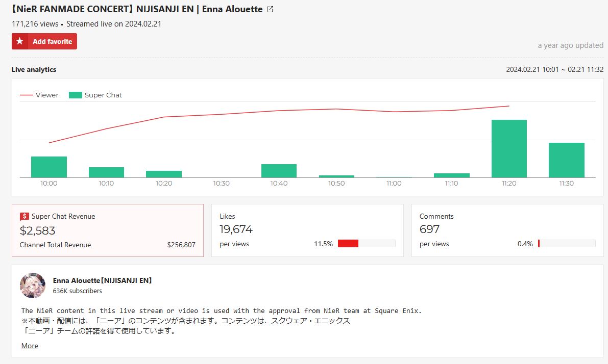Open Enna Alouette's channel avatar
Screen dimensions: 608x364
(x=33, y=285)
